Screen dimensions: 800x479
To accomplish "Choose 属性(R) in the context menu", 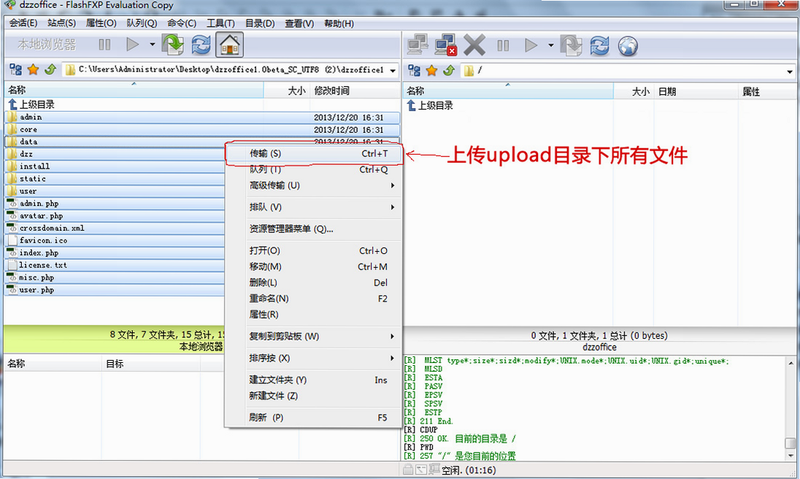I will pyautogui.click(x=314, y=314).
